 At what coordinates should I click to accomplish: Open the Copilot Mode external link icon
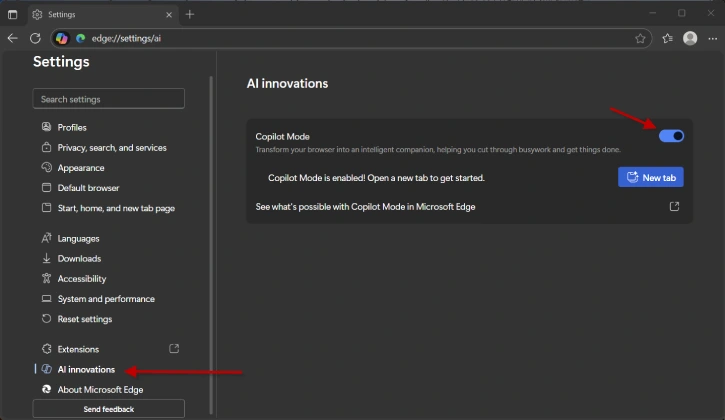(674, 206)
